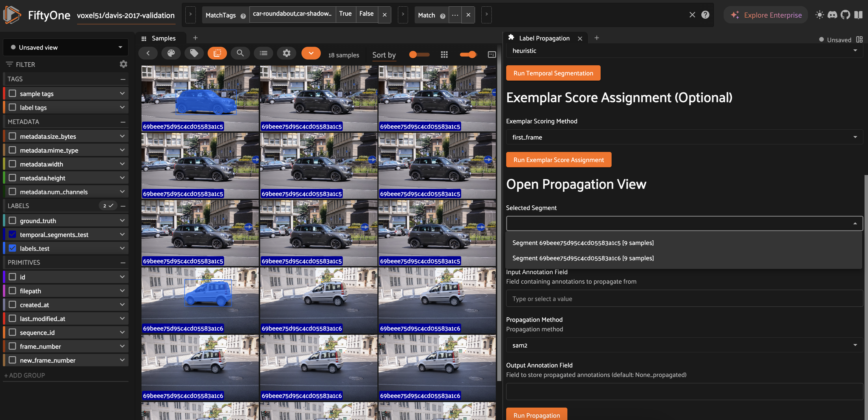Expand the sequence_id filter
Image resolution: width=868 pixels, height=420 pixels.
[122, 332]
